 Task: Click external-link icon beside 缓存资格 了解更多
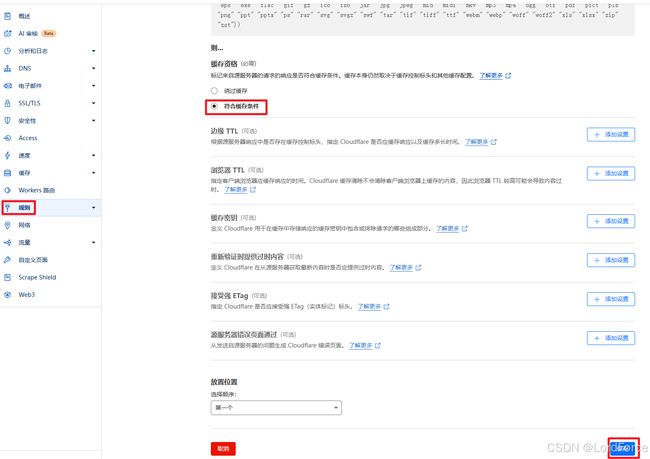[x=508, y=76]
